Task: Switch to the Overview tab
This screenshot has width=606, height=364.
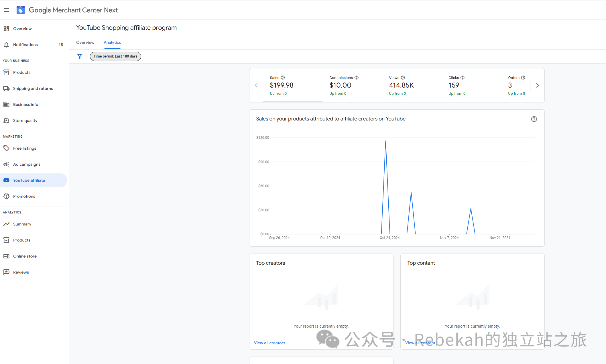Action: [85, 42]
